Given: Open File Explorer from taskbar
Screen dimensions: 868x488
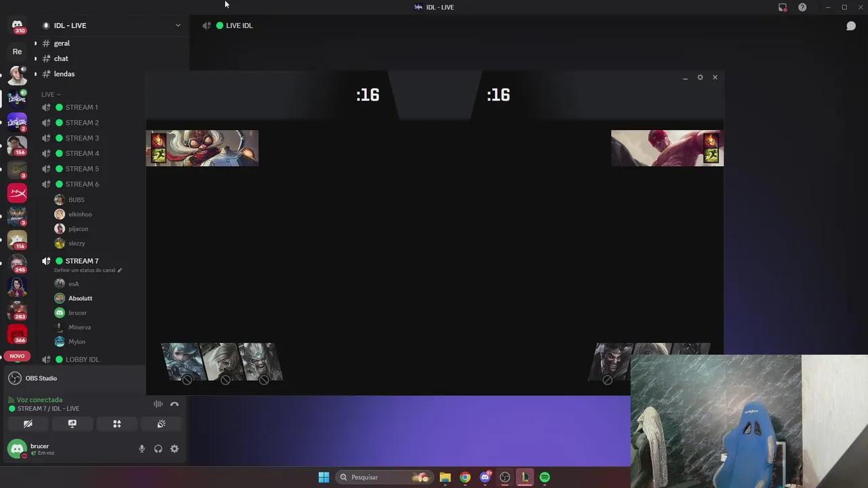Looking at the screenshot, I should point(445,477).
